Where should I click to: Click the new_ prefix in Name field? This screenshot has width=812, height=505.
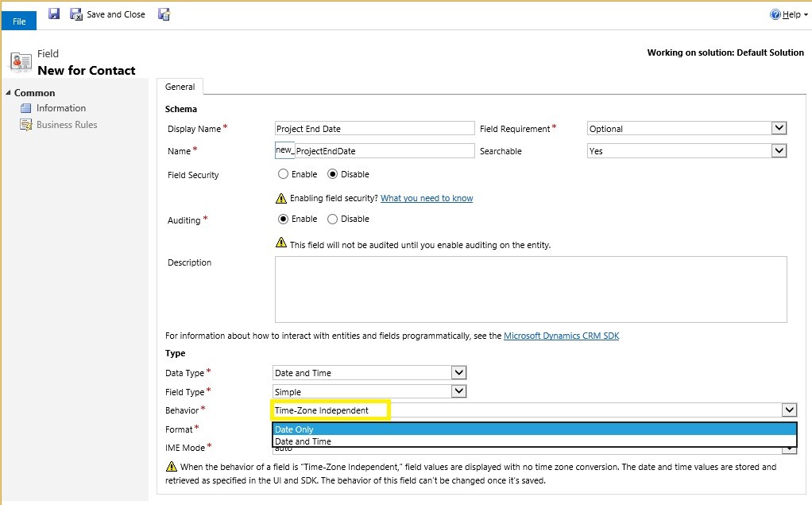[284, 150]
